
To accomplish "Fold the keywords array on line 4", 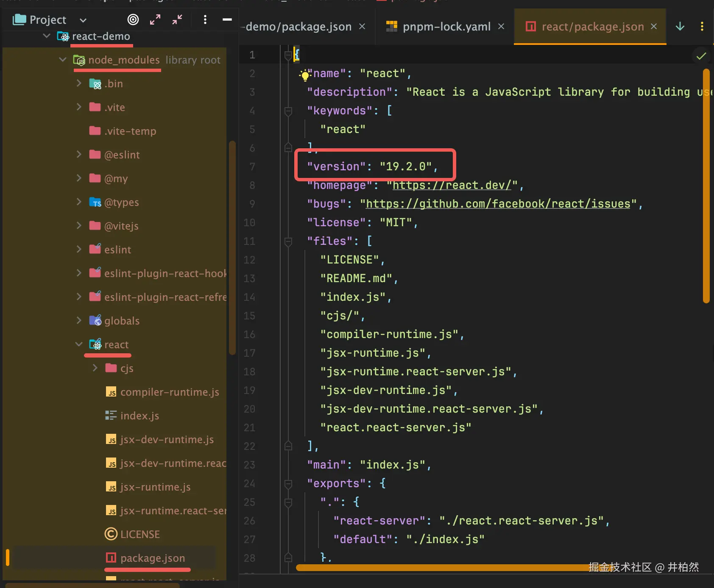I will pyautogui.click(x=288, y=111).
